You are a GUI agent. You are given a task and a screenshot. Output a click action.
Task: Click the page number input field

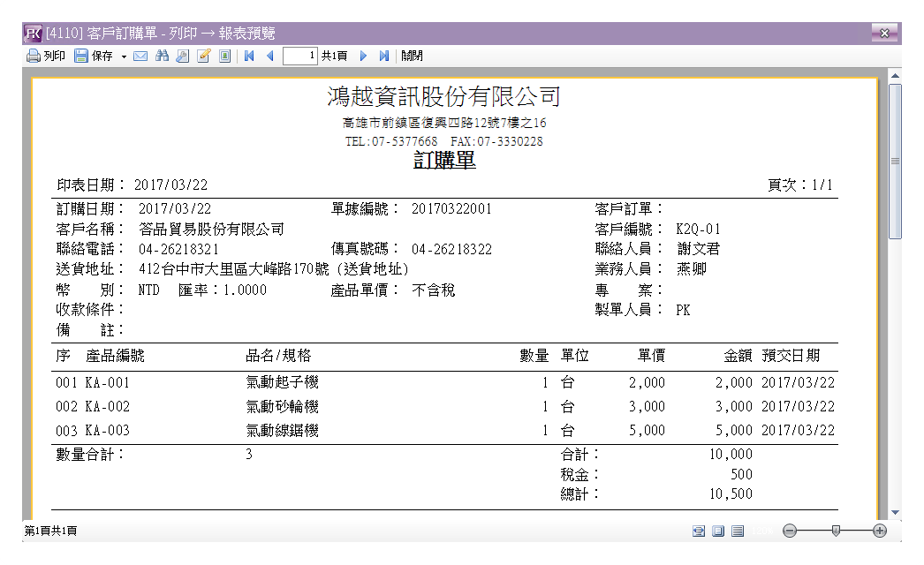300,56
